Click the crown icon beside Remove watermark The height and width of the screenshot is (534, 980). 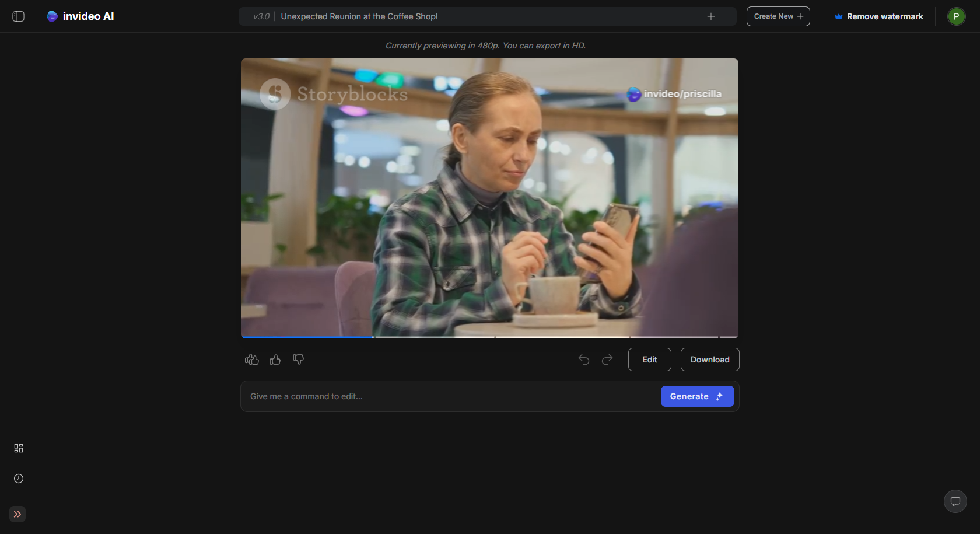[x=838, y=16]
